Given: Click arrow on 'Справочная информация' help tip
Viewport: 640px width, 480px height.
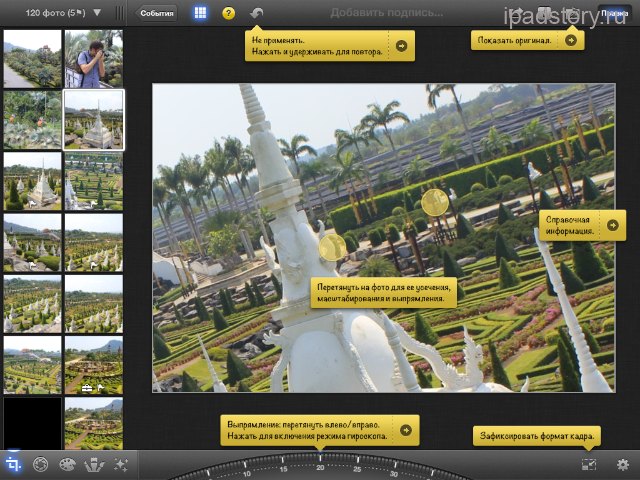Looking at the screenshot, I should 612,225.
